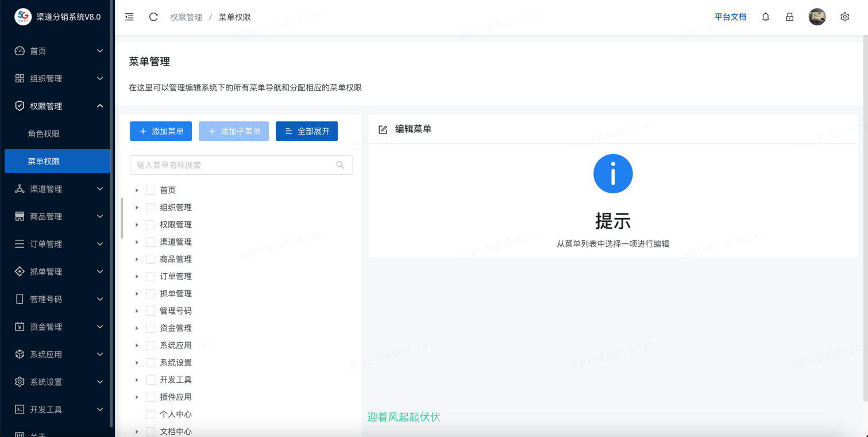Click the 添加菜单 button
The height and width of the screenshot is (437, 868).
click(161, 131)
